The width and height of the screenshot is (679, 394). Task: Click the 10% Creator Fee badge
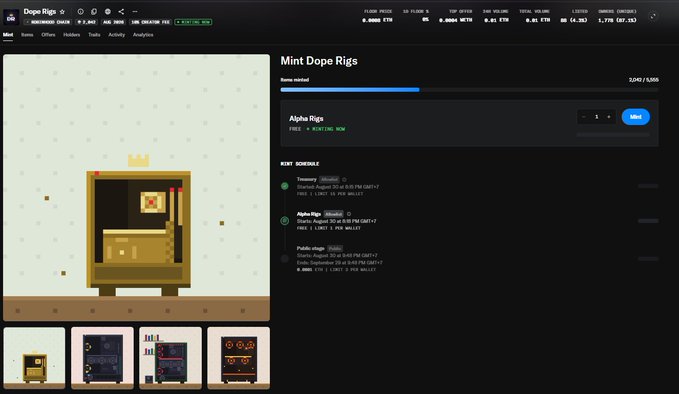[x=150, y=22]
